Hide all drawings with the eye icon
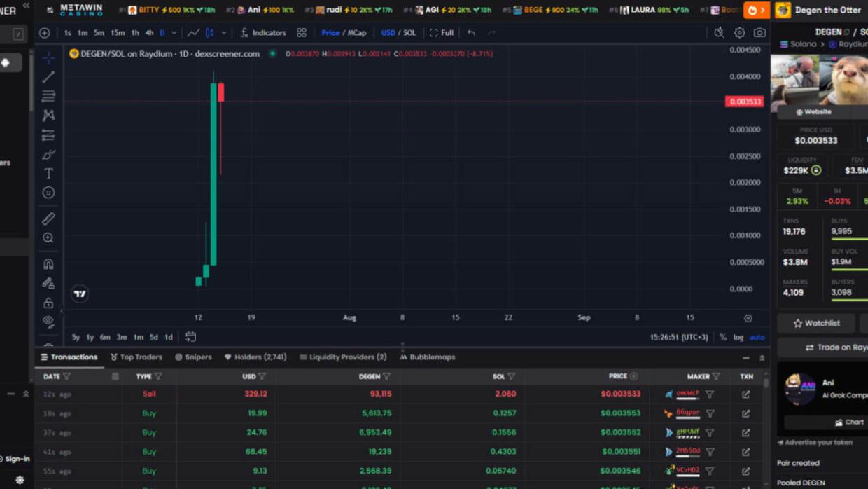The width and height of the screenshot is (868, 489). [48, 322]
